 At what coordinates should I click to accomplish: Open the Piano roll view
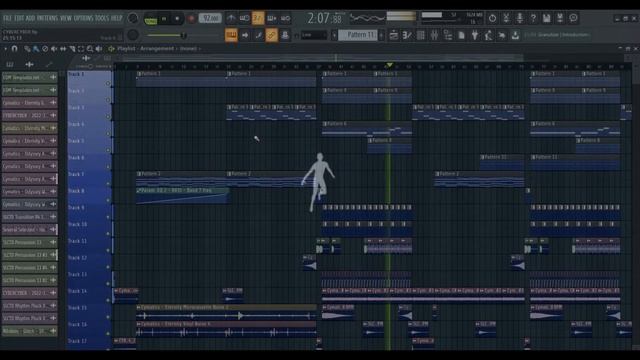[x=407, y=35]
